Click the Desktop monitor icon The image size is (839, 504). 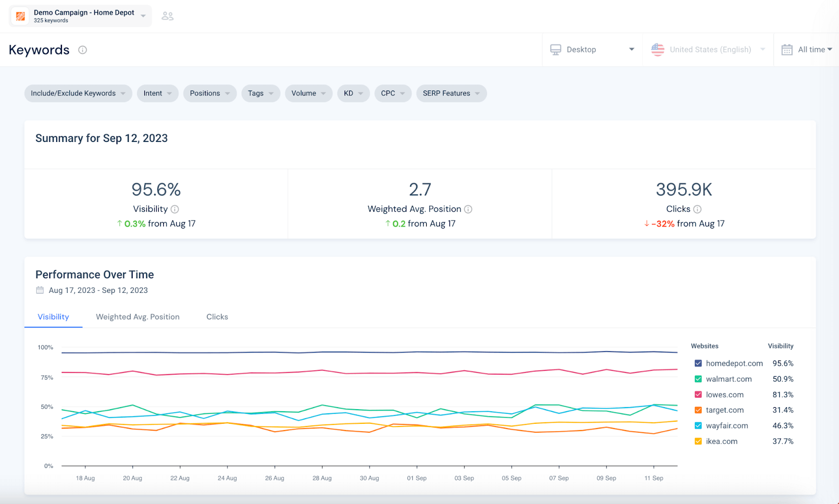tap(555, 50)
